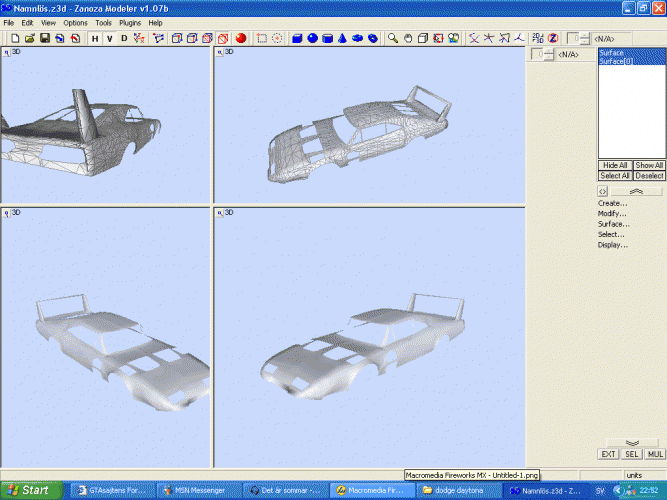667x500 pixels.
Task: Click the red sphere render icon
Action: (241, 38)
